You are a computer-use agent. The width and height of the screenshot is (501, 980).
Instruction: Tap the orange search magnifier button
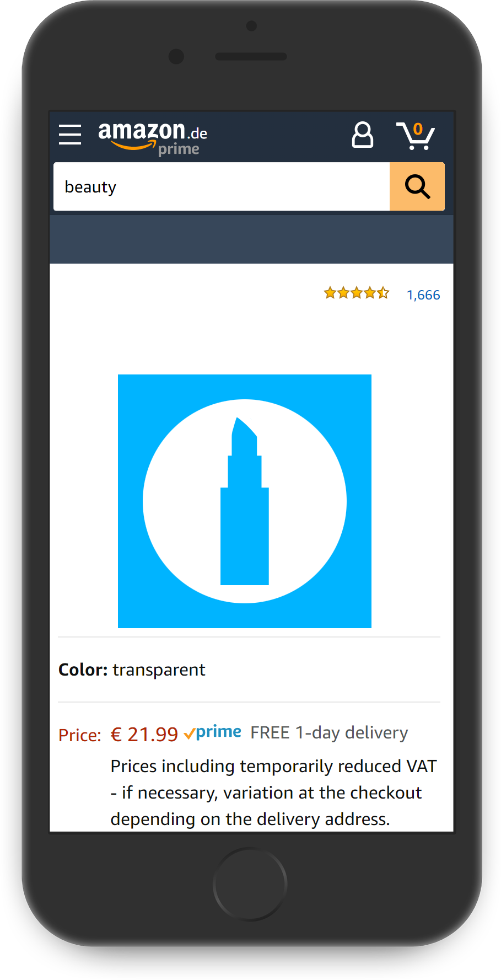coord(417,186)
